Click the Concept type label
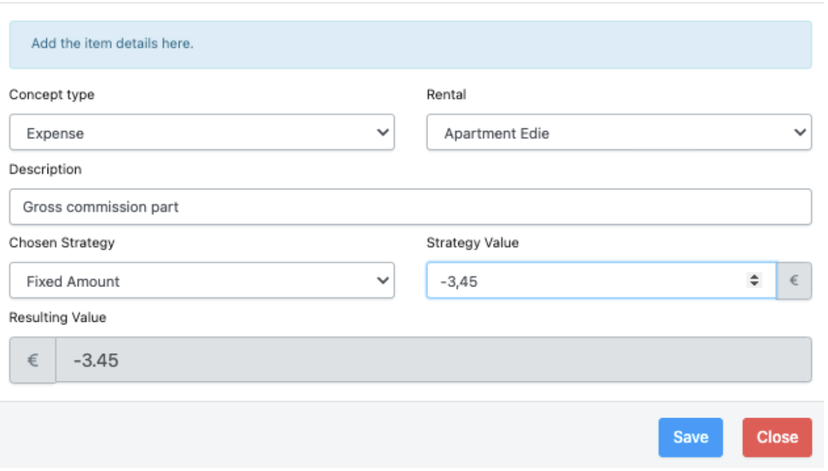Viewport: 828px width, 471px height. tap(51, 95)
